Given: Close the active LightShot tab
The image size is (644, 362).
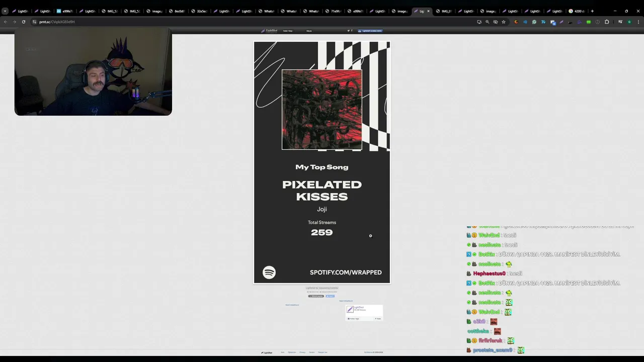Looking at the screenshot, I should click(428, 11).
